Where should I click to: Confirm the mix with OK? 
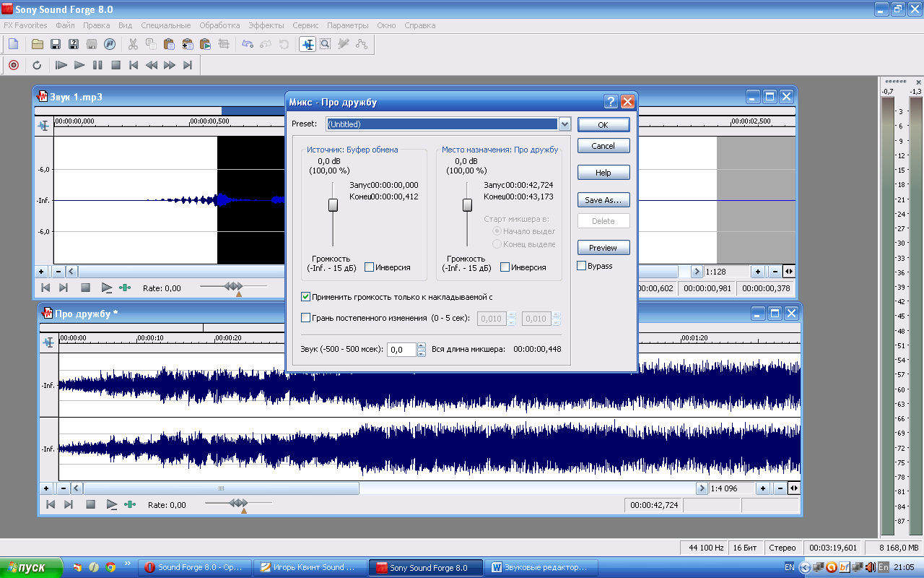click(x=603, y=125)
